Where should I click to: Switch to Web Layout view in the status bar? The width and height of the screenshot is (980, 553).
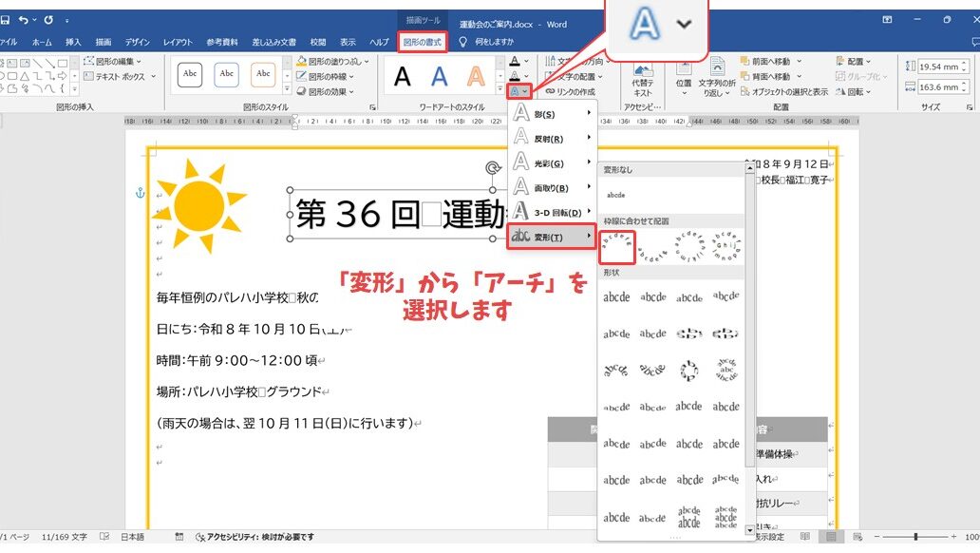[x=856, y=538]
